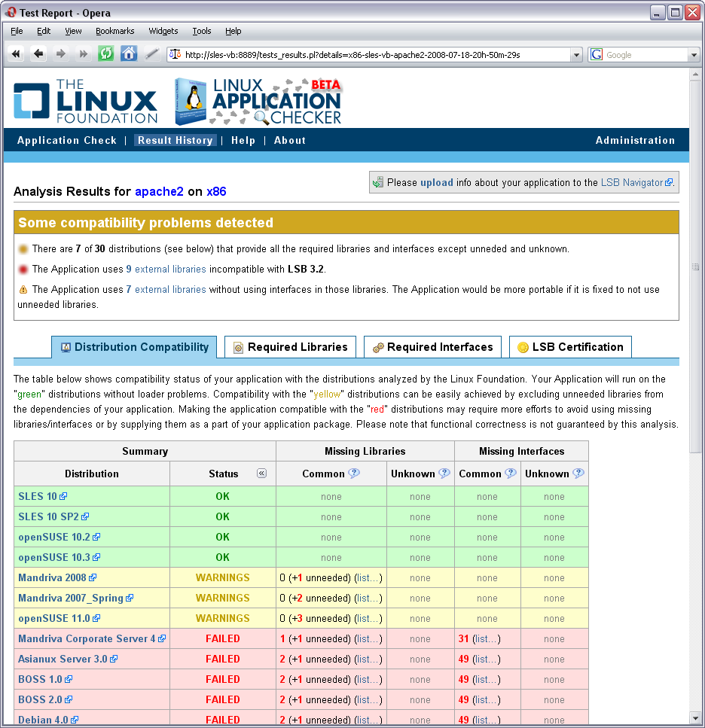705x728 pixels.
Task: Open the SLES 10 SP2 distribution link
Action: [48, 516]
